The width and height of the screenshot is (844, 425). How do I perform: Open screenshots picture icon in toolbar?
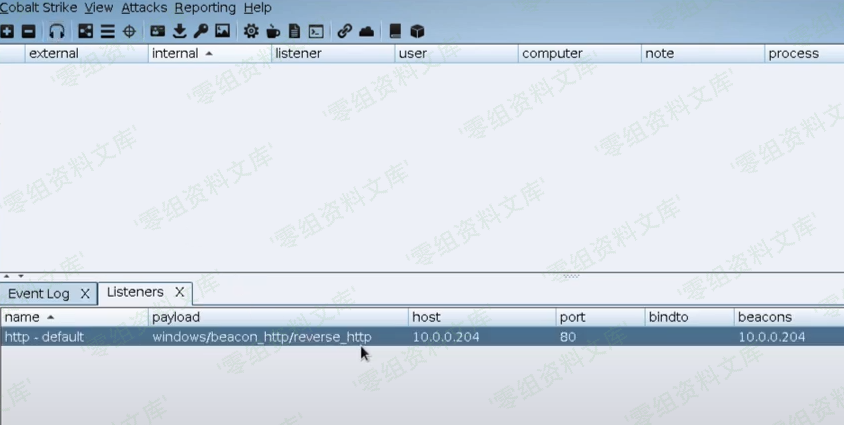pyautogui.click(x=223, y=31)
